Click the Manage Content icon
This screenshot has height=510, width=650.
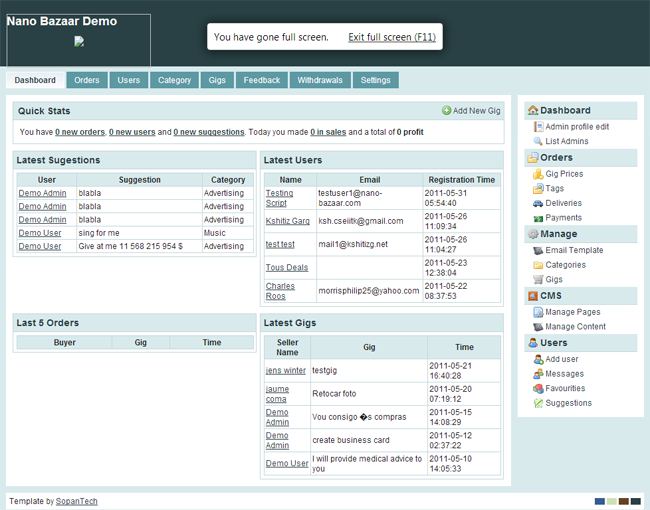pos(538,327)
